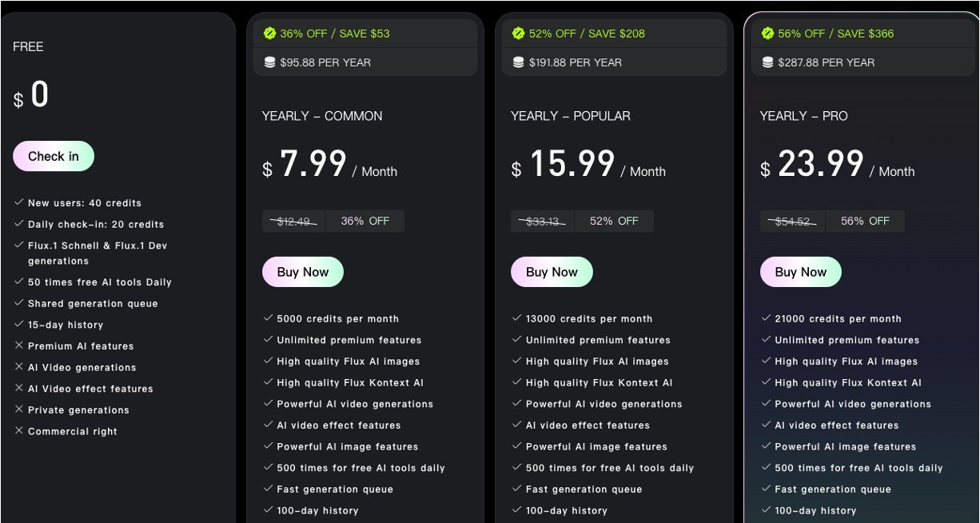Click checkmark beside Daily check-in: 20 credits
This screenshot has height=523, width=980.
[x=19, y=224]
